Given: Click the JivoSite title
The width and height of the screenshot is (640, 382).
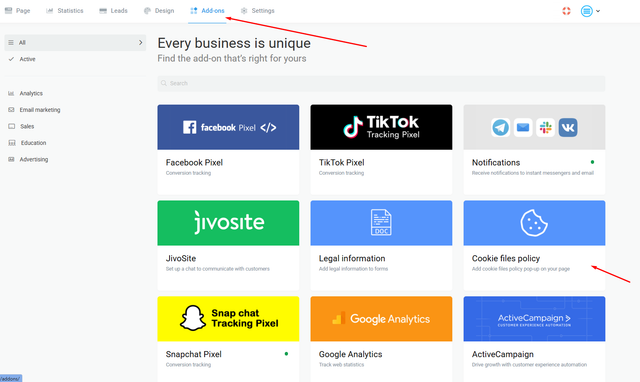Looking at the screenshot, I should pyautogui.click(x=181, y=258).
